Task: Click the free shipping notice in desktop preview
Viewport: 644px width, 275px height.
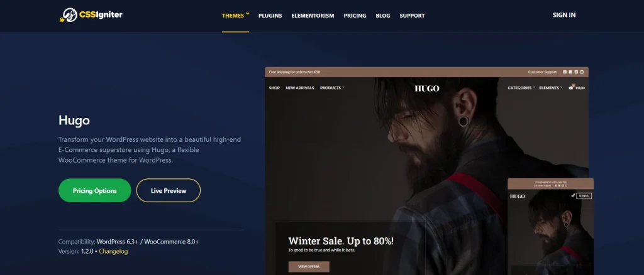Action: click(x=294, y=72)
